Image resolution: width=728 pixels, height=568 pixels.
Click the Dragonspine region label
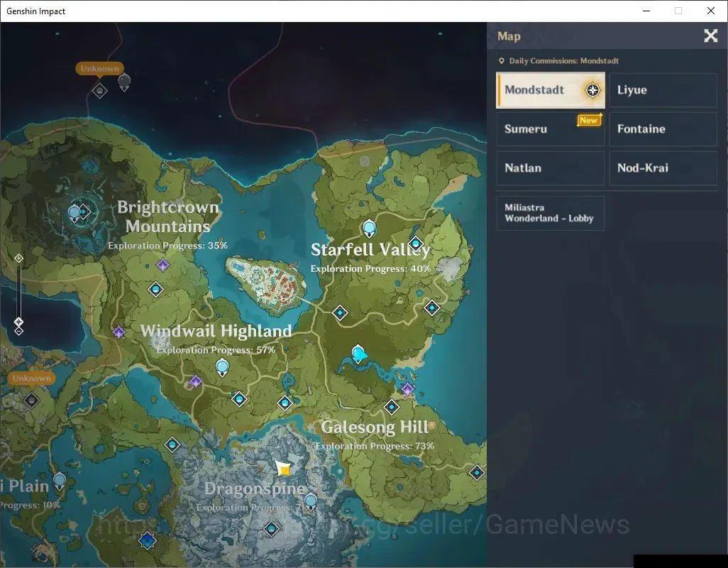click(x=255, y=488)
